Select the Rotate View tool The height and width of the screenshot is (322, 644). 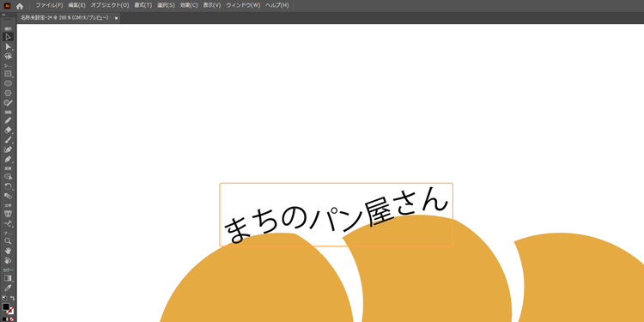[x=8, y=260]
